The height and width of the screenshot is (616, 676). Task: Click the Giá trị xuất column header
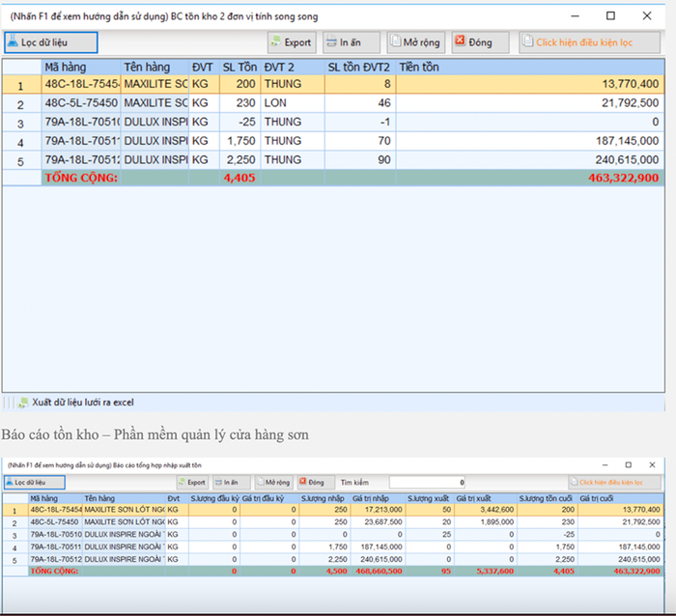(485, 499)
